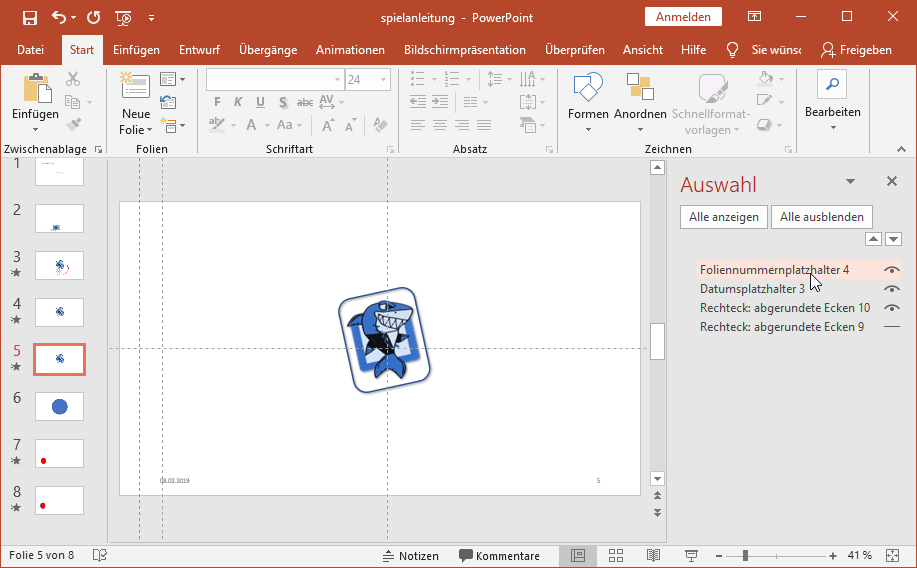Viewport: 917px width, 568px height.
Task: Open the spell check status icon
Action: click(100, 555)
